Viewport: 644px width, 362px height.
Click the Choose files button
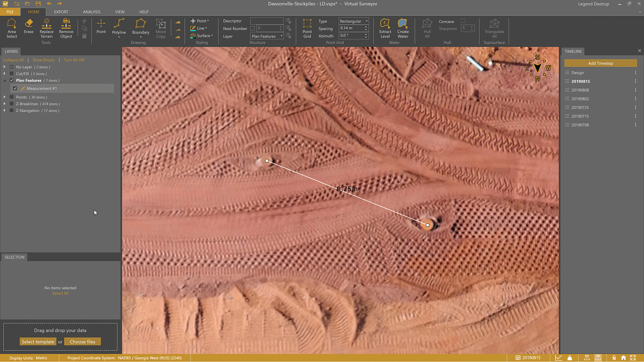click(x=83, y=341)
